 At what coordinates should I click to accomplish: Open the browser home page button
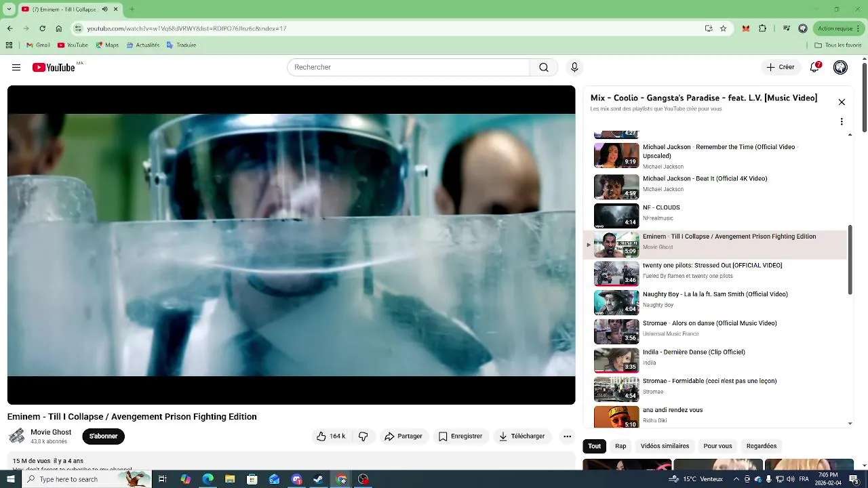pyautogui.click(x=59, y=28)
